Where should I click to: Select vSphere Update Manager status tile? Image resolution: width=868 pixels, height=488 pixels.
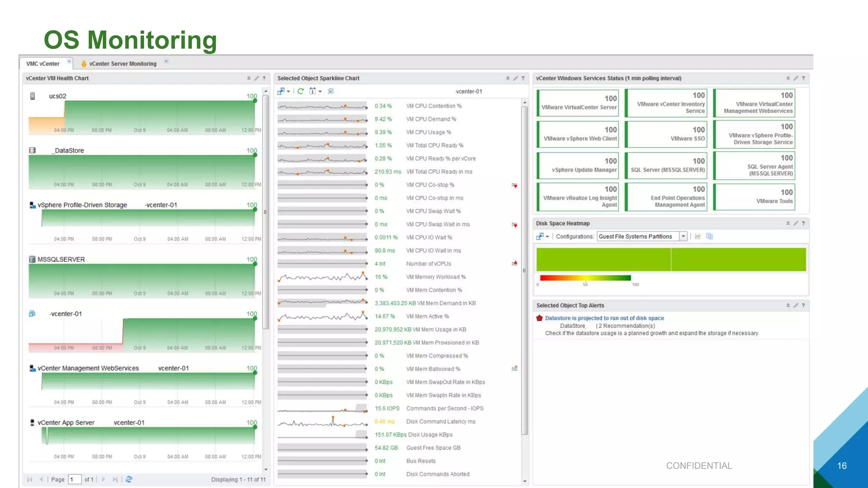click(x=578, y=166)
